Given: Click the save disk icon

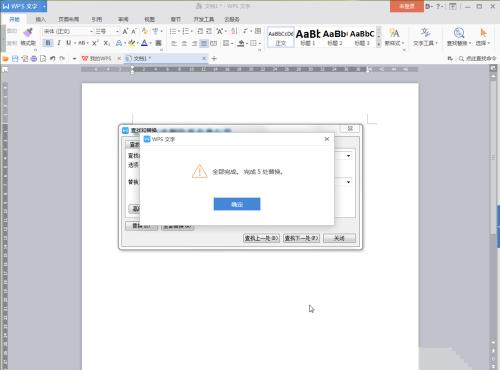Looking at the screenshot, I should (x=15, y=59).
